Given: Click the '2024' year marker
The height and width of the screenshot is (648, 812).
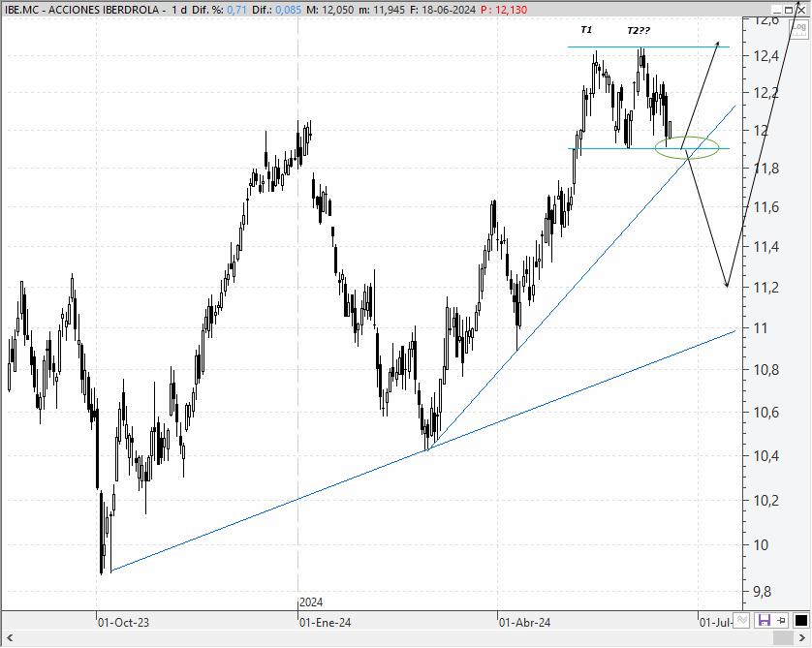Looking at the screenshot, I should pyautogui.click(x=311, y=602).
